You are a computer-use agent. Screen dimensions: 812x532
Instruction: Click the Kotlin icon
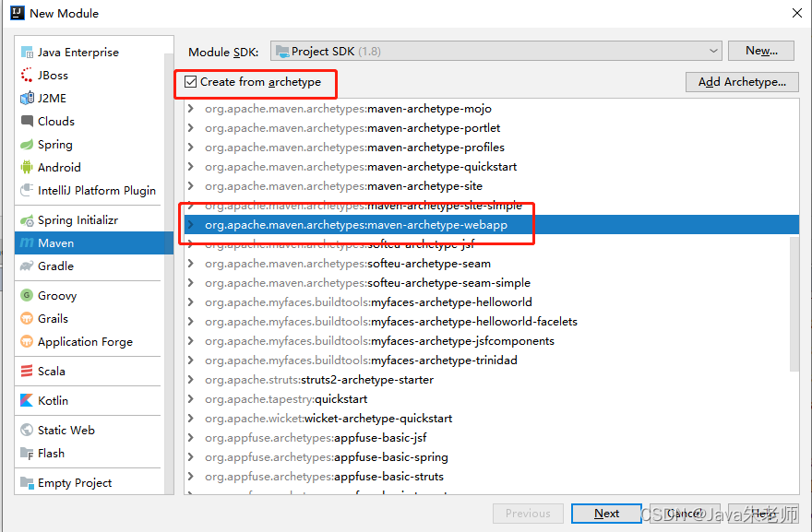[x=27, y=400]
